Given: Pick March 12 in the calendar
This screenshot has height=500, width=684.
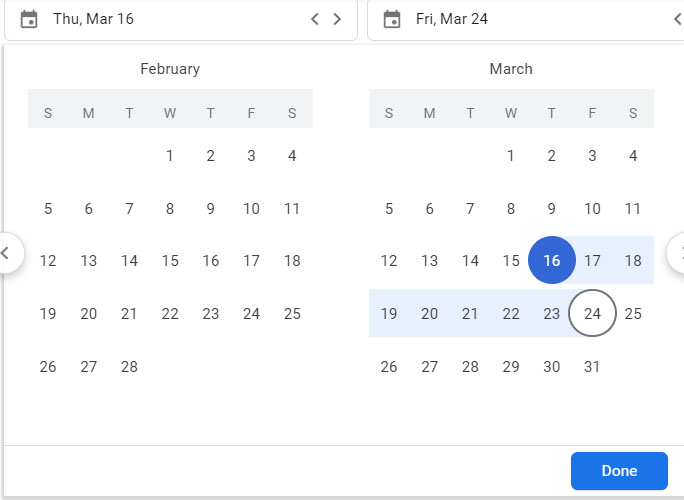Looking at the screenshot, I should [389, 261].
